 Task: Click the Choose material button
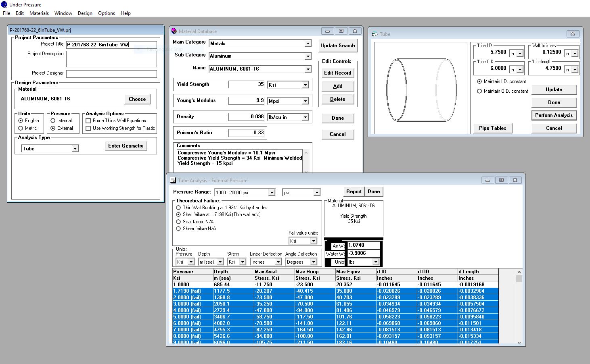(x=137, y=99)
